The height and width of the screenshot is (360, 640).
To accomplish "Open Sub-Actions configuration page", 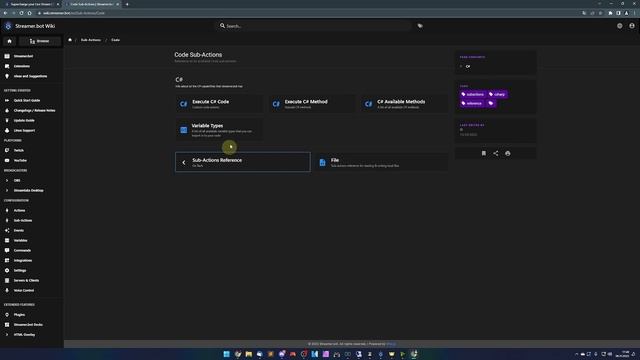I will 31,220.
